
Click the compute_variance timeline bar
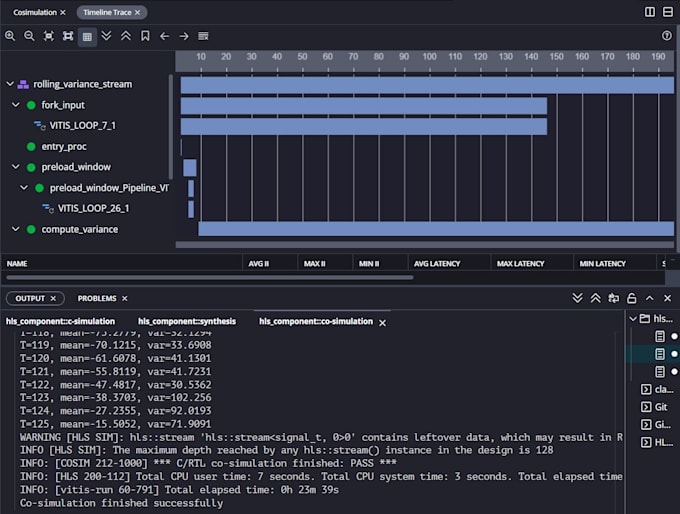pos(436,229)
